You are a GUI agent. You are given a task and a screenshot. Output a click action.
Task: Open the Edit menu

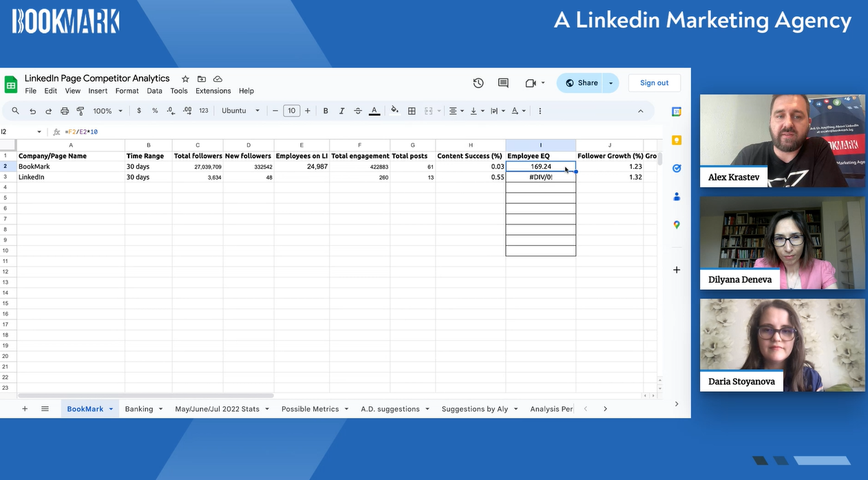pos(51,91)
